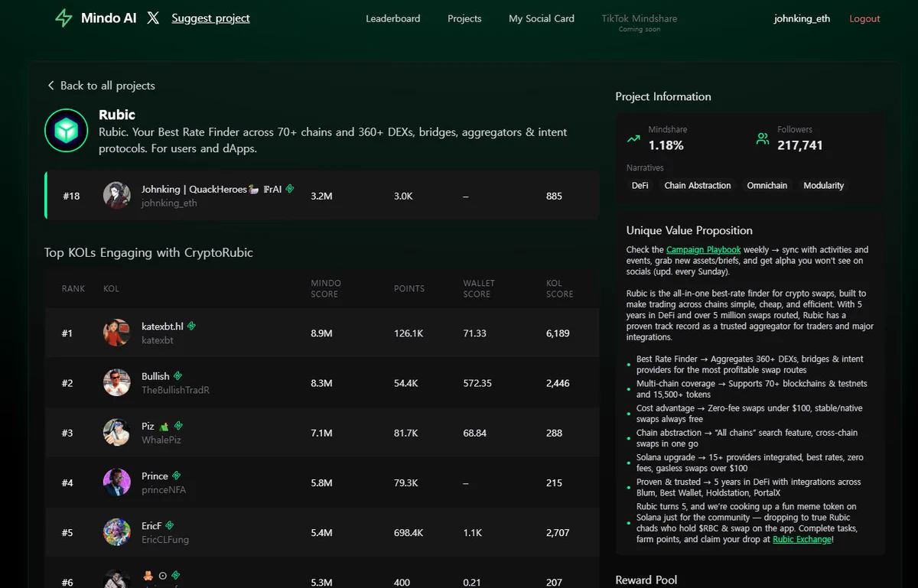The height and width of the screenshot is (588, 918).
Task: Click verified badge next to Piz
Action: [178, 426]
